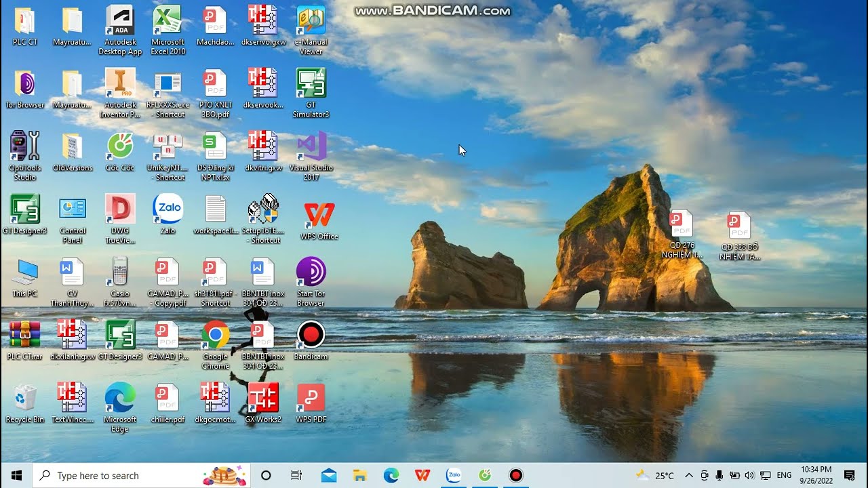The width and height of the screenshot is (868, 488).
Task: Expand the hidden system tray icons
Action: [x=689, y=475]
